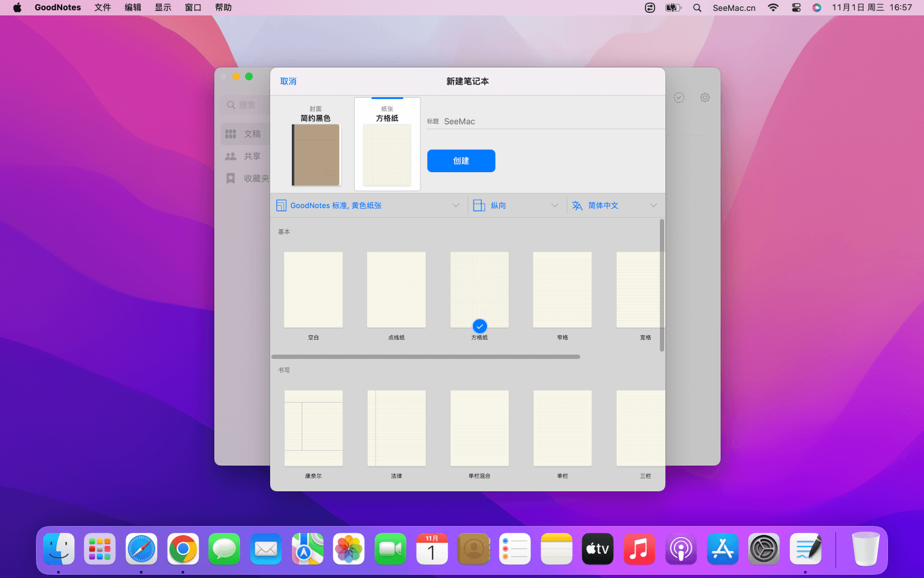Click the date and time in menu bar
Image resolution: width=924 pixels, height=578 pixels.
coord(872,8)
